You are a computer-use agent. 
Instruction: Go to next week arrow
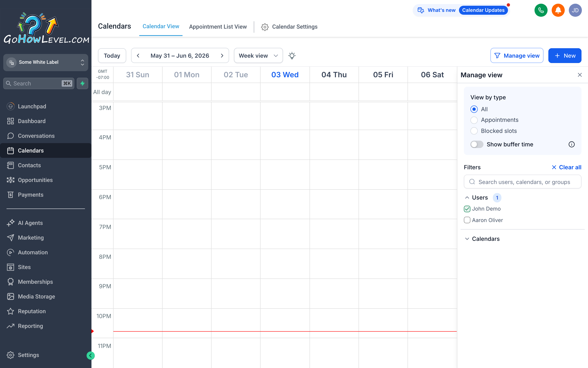tap(222, 55)
